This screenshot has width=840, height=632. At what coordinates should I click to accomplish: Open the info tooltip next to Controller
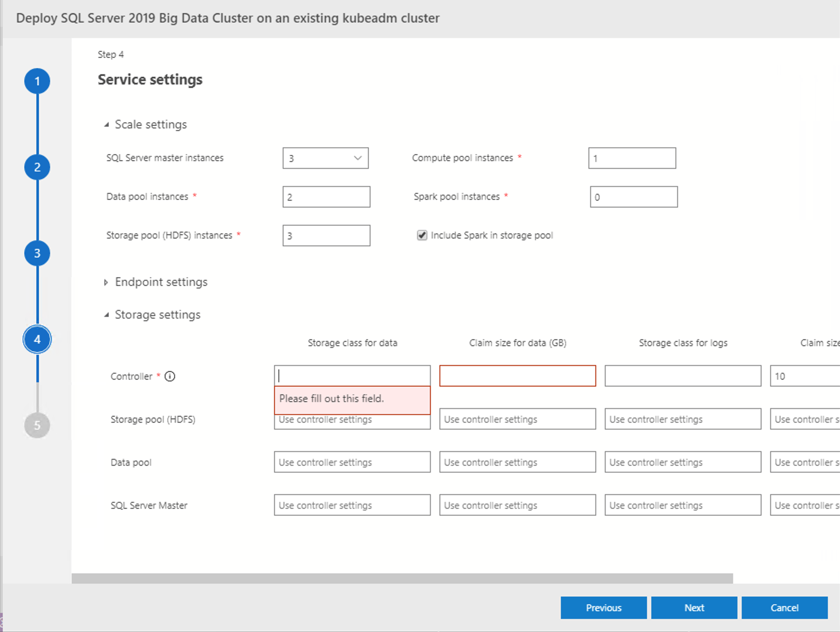(x=170, y=376)
